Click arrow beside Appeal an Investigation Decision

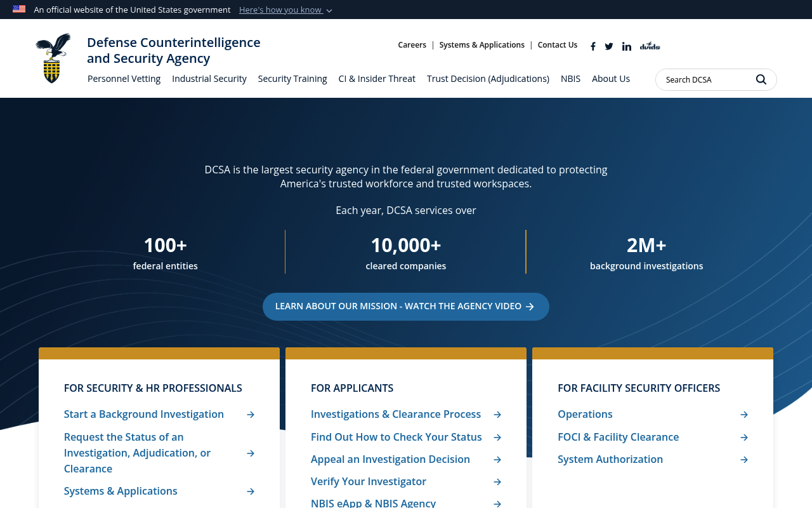tap(497, 460)
